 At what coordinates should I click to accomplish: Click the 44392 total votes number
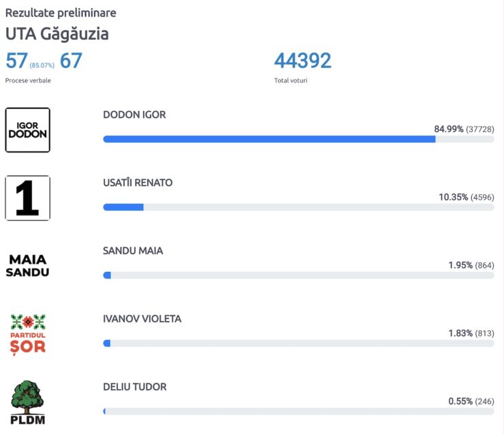click(302, 61)
